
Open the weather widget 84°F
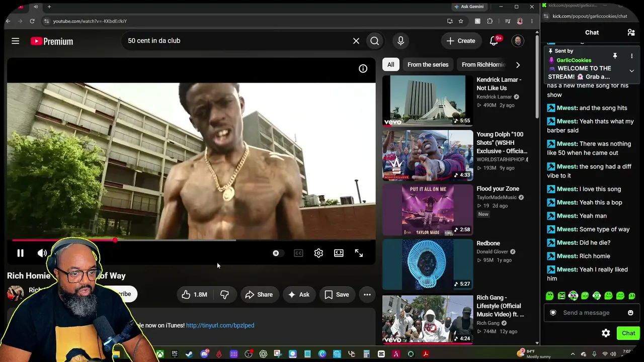point(535,354)
